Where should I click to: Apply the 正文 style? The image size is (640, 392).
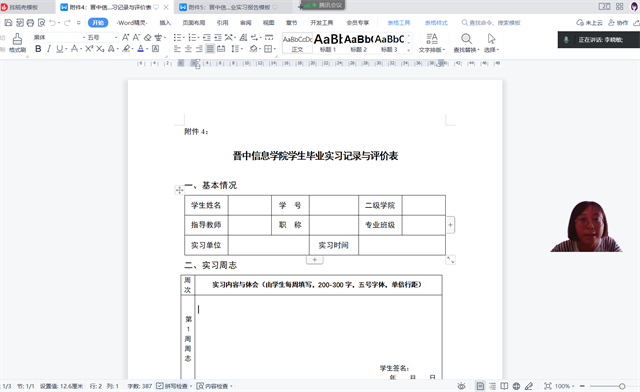tap(298, 43)
